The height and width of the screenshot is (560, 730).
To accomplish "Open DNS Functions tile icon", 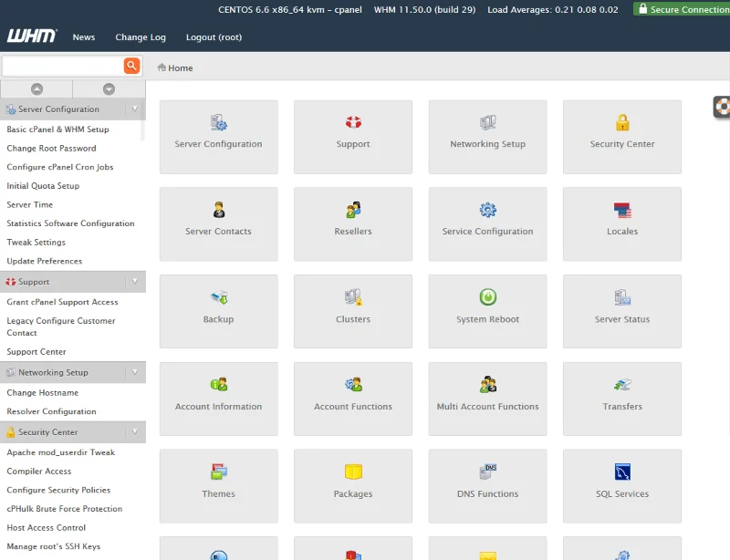I will [488, 472].
